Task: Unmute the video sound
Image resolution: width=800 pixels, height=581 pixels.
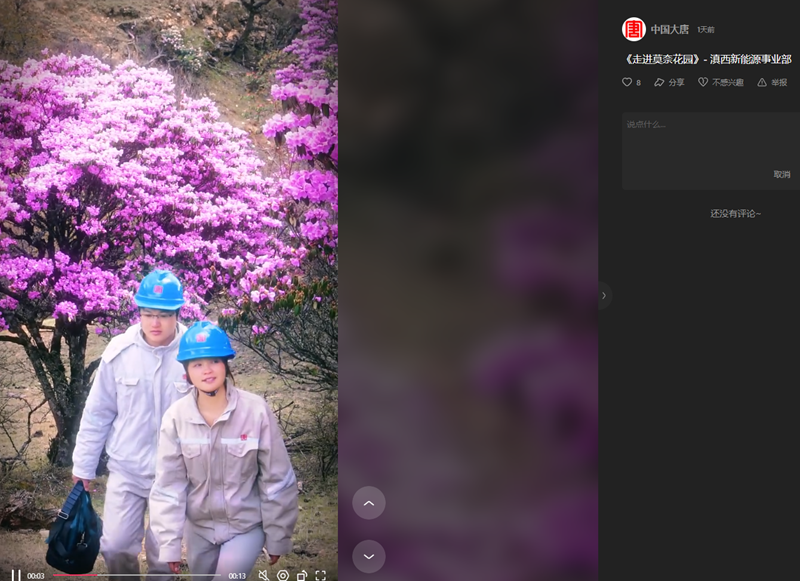Action: click(x=263, y=575)
